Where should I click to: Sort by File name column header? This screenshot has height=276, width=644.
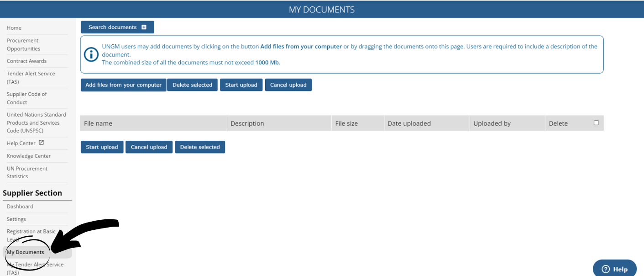[98, 123]
